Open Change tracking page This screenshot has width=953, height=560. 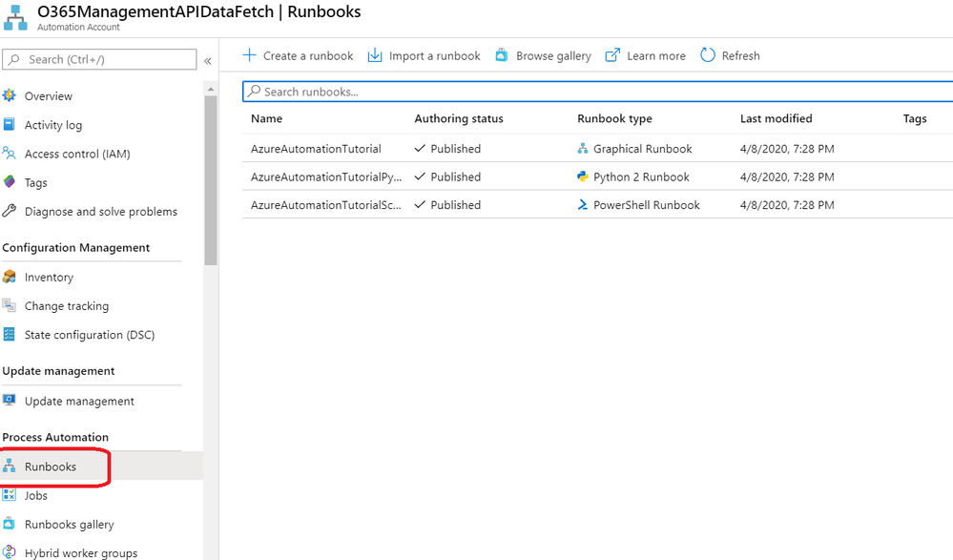[66, 306]
